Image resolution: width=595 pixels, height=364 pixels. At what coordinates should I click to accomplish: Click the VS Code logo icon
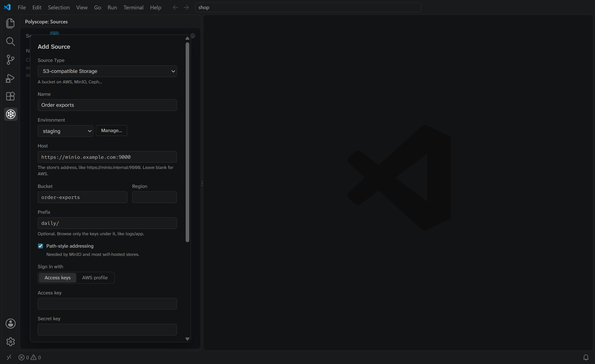(7, 7)
